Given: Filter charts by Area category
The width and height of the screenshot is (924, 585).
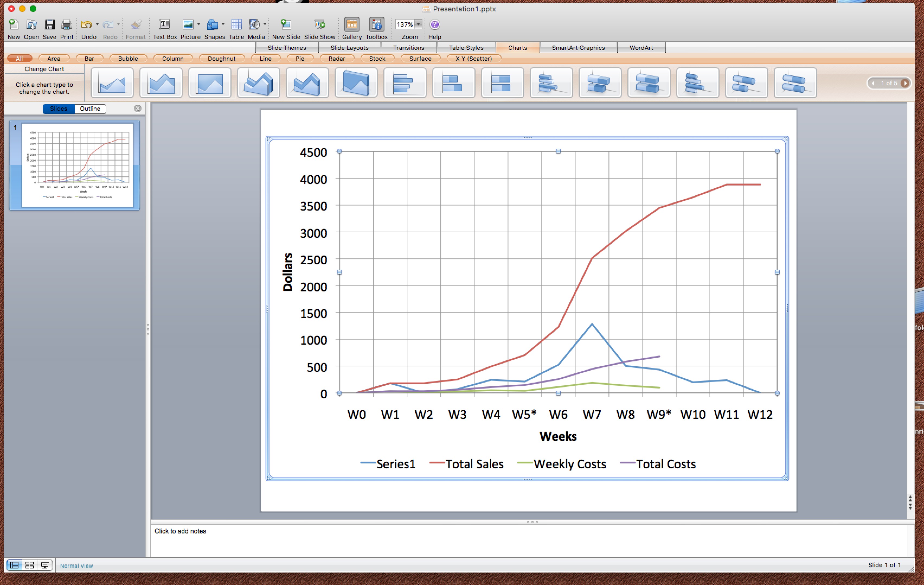Looking at the screenshot, I should (x=54, y=58).
